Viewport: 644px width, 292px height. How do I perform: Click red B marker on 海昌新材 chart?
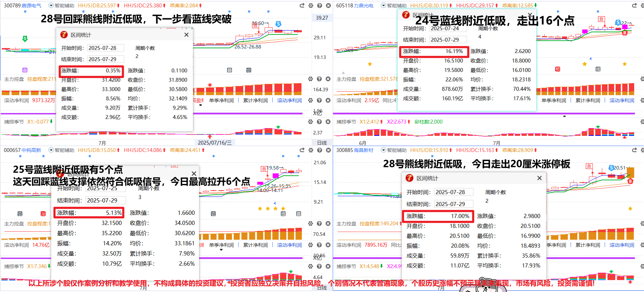coord(630,181)
